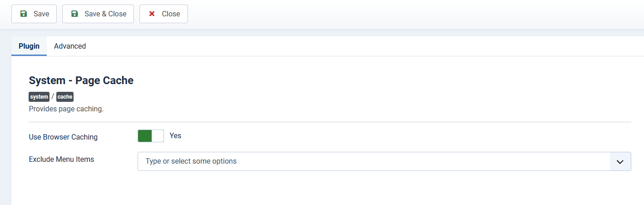Click the Exclude Menu Items label
This screenshot has height=205, width=644.
[61, 159]
